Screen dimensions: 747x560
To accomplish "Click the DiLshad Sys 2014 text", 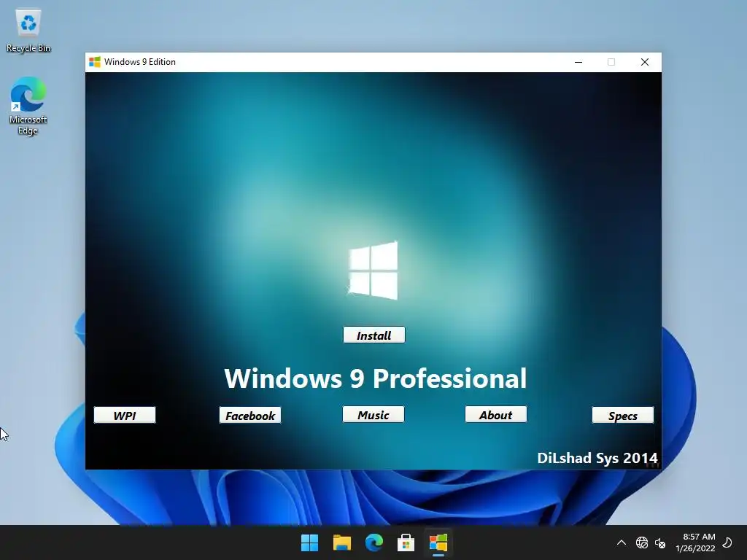I will click(597, 458).
